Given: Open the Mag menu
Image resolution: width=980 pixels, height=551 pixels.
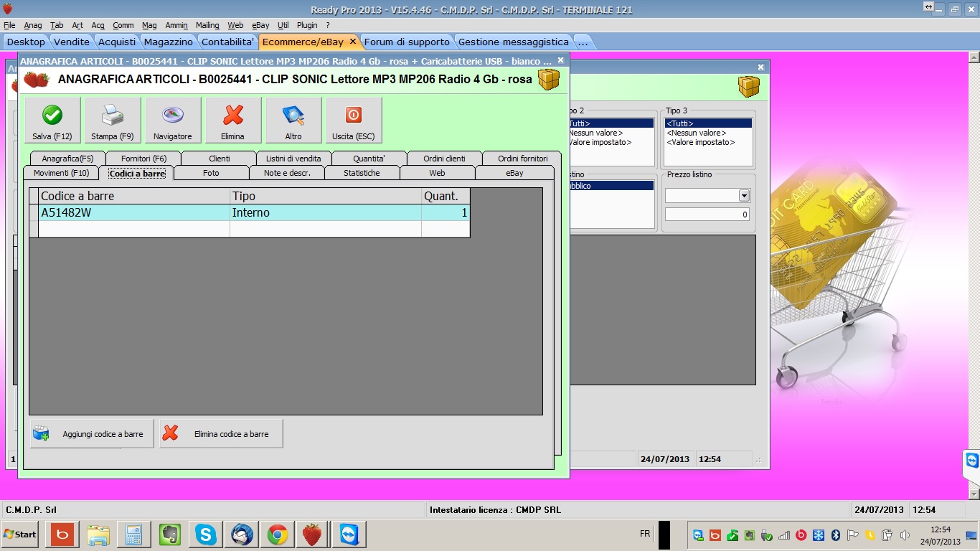Looking at the screenshot, I should pos(149,25).
